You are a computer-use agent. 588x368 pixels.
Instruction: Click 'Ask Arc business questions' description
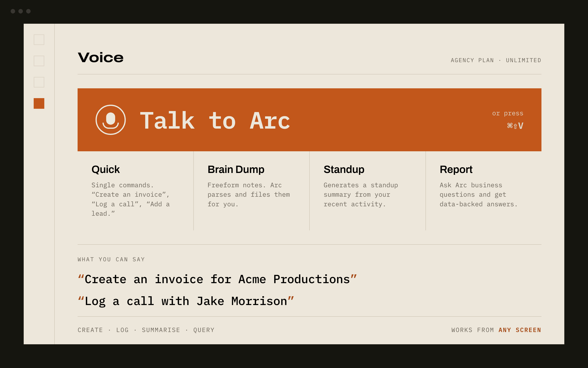pos(479,195)
